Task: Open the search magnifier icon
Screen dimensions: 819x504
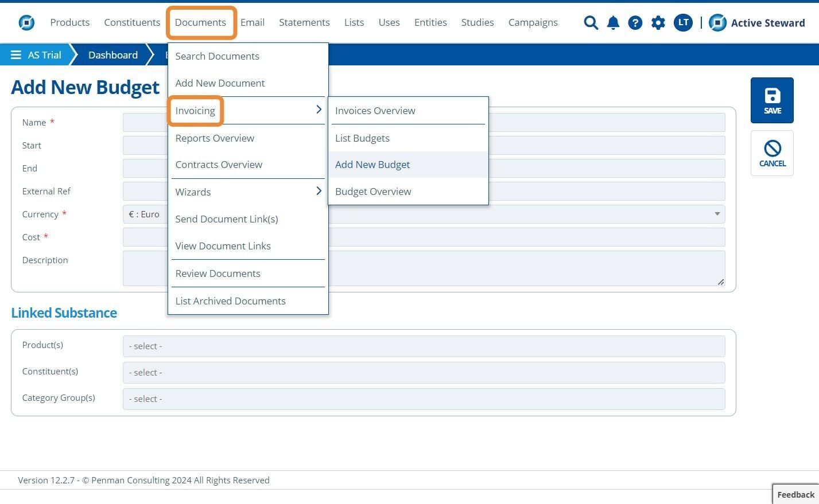Action: pyautogui.click(x=591, y=23)
